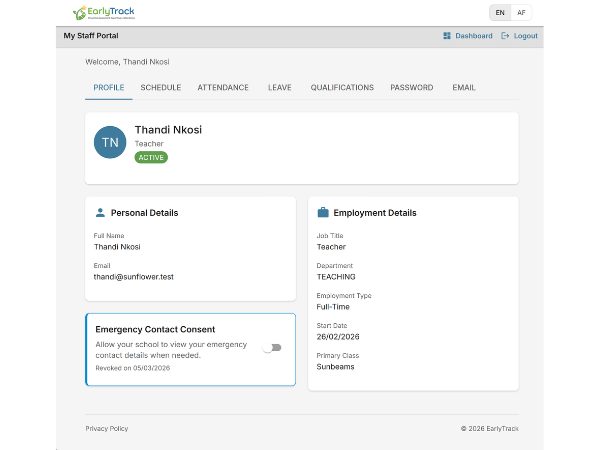
Task: Click the Revoked on 05/03/2026 text
Action: click(133, 368)
